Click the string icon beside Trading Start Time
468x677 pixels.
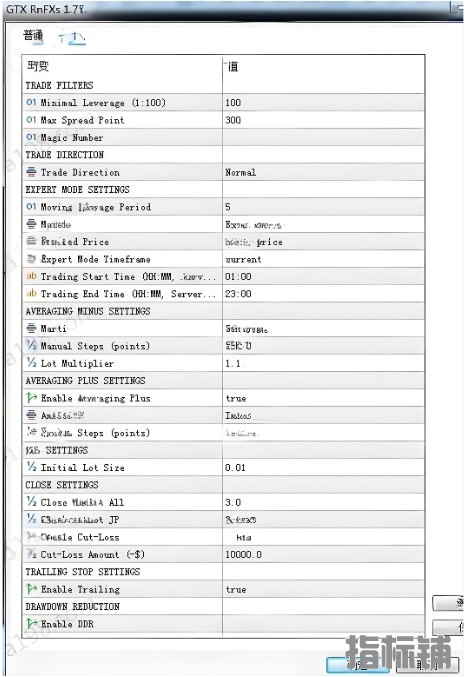31,276
